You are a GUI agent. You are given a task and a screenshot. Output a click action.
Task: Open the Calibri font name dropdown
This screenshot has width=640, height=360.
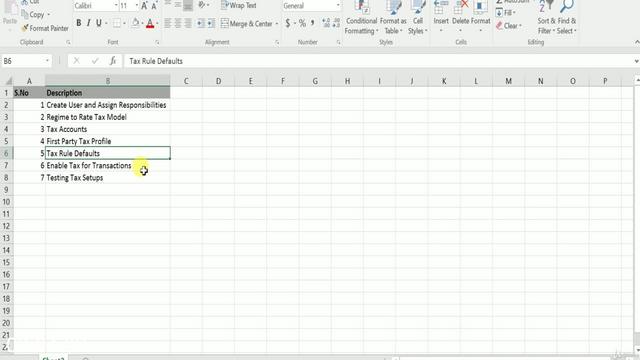pos(116,6)
